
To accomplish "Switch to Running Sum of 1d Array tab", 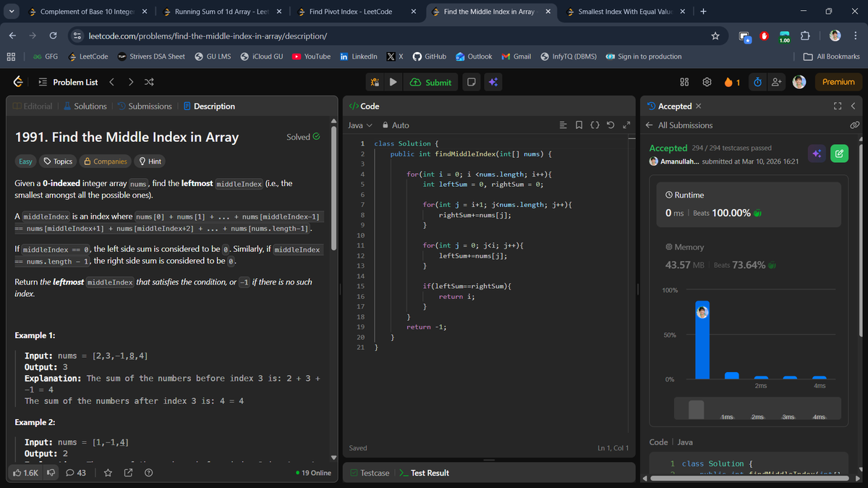I will click(221, 12).
